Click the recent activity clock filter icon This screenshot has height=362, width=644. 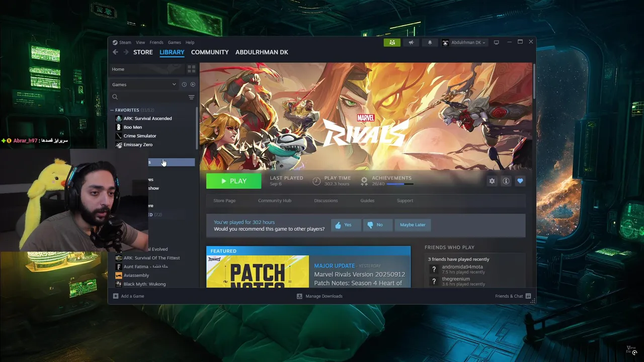(x=184, y=84)
